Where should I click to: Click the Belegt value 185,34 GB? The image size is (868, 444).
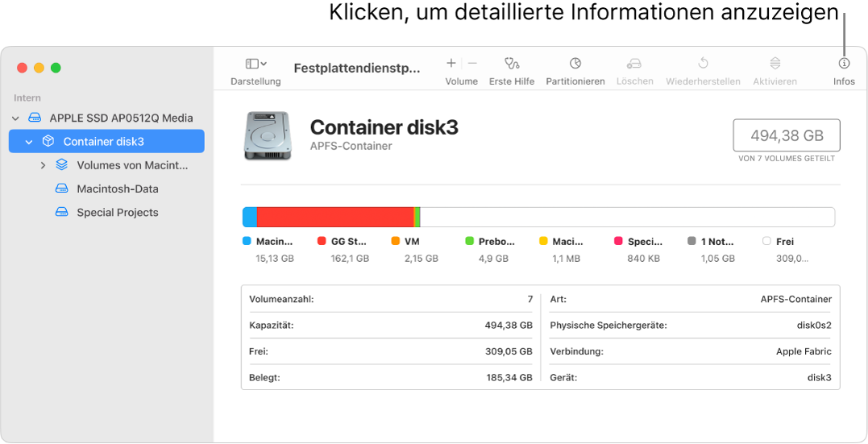click(x=509, y=378)
